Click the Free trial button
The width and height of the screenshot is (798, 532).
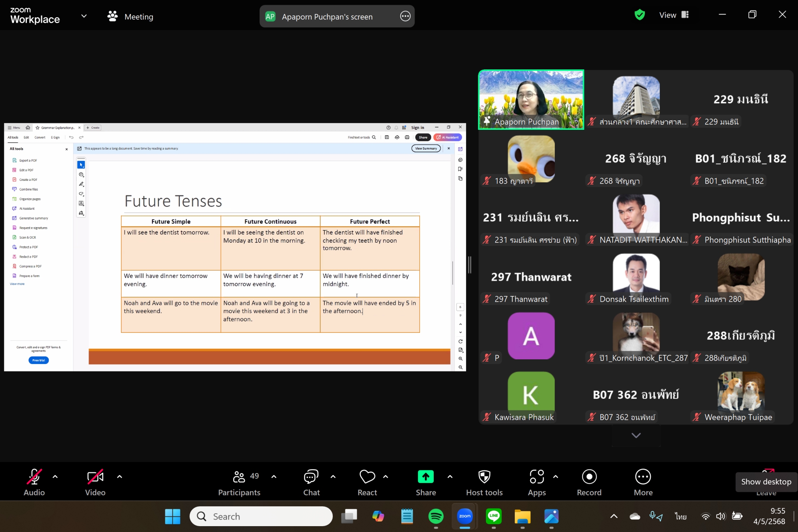39,360
